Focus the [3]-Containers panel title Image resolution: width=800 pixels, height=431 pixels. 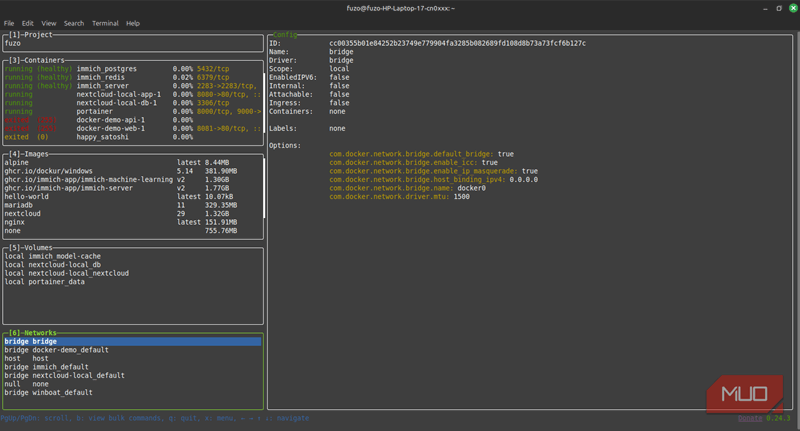[x=37, y=60]
